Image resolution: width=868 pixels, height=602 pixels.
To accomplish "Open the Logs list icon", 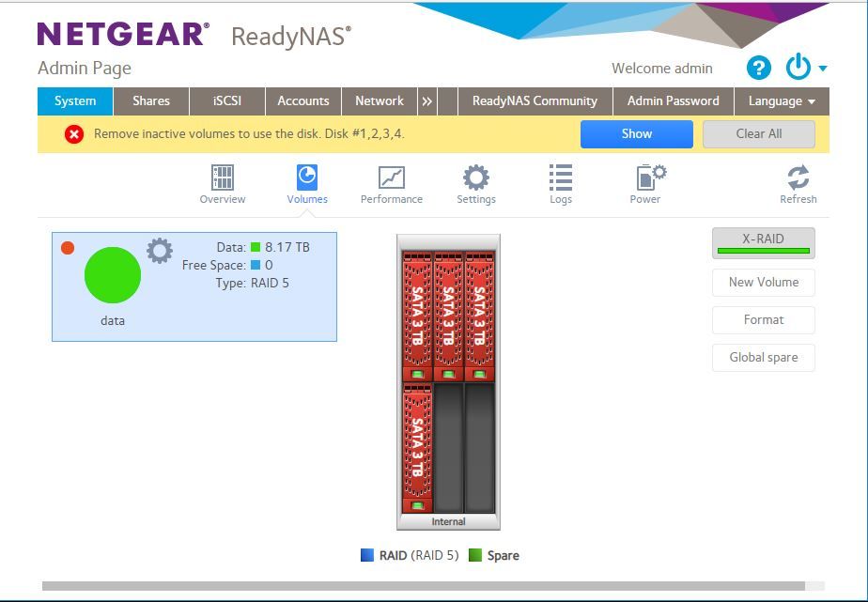I will tap(561, 178).
